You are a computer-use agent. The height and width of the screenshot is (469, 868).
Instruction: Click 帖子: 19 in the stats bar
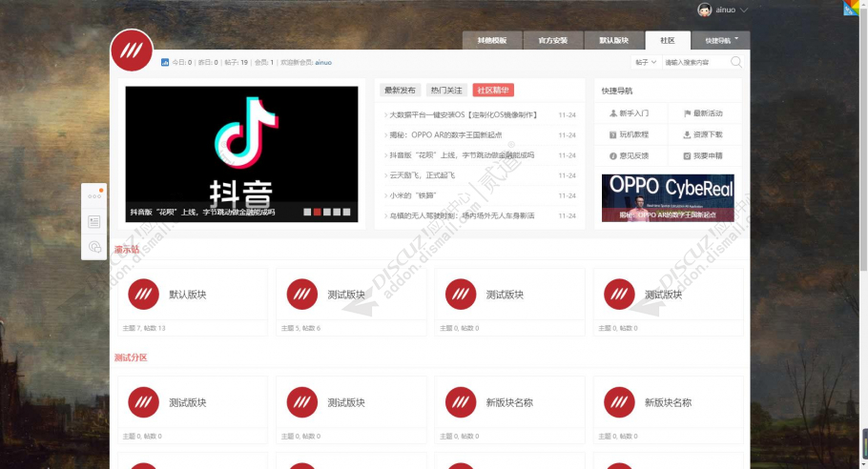[x=237, y=63]
